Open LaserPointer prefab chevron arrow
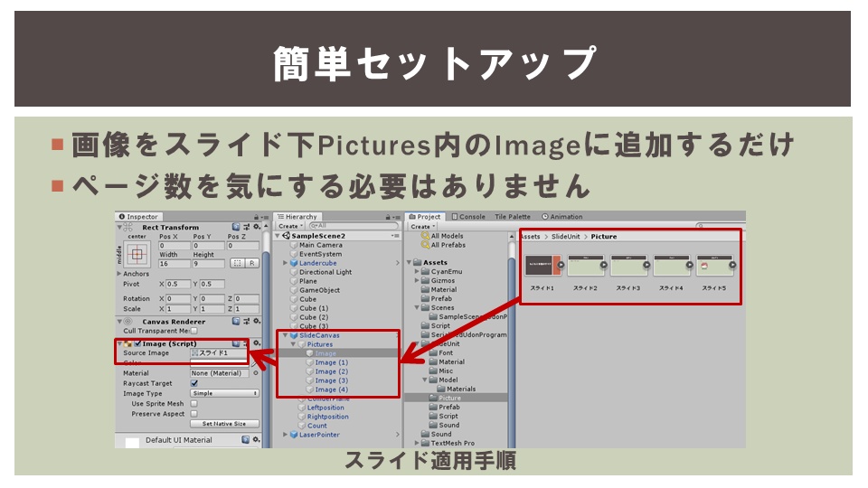Screen dimensions: 868x488 (x=398, y=435)
